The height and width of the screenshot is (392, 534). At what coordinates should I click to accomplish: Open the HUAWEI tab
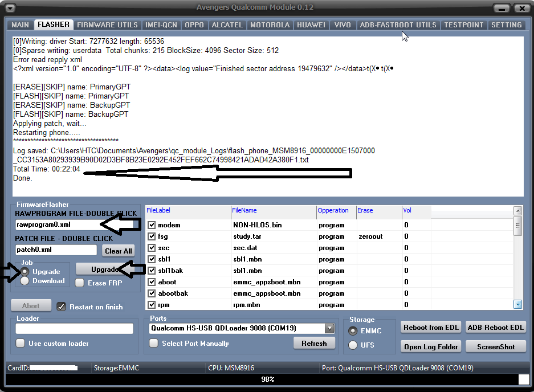tap(311, 25)
